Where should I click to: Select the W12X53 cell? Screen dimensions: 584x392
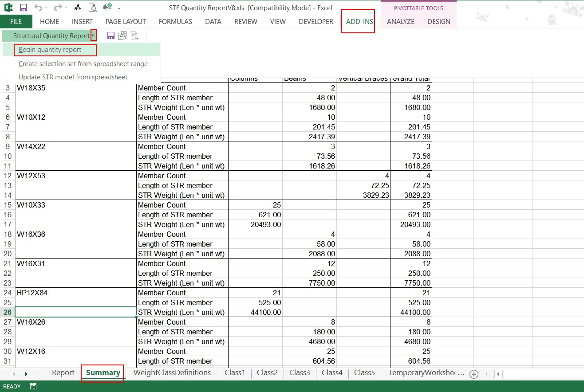(x=76, y=176)
